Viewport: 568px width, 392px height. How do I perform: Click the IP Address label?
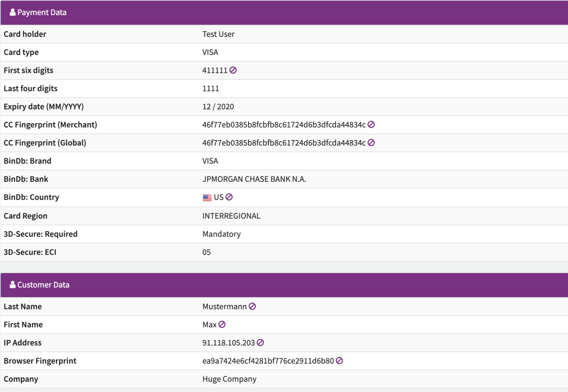[23, 343]
